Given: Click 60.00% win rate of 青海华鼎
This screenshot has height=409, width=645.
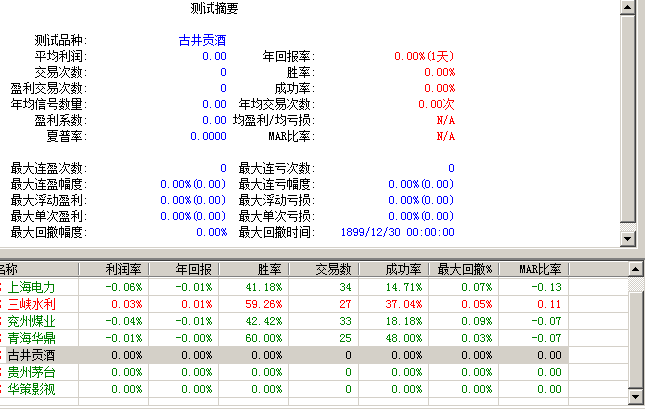Looking at the screenshot, I should point(264,338).
